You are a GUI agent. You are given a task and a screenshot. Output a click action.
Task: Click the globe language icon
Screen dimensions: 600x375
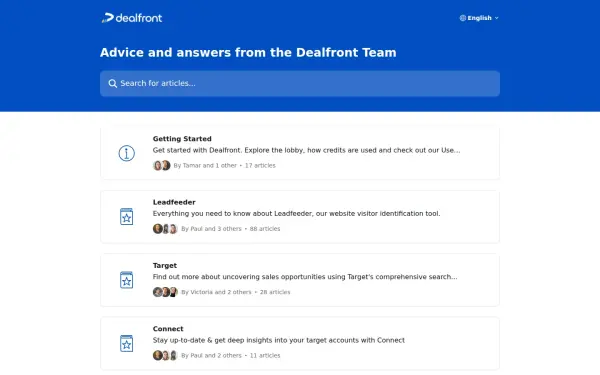click(463, 18)
